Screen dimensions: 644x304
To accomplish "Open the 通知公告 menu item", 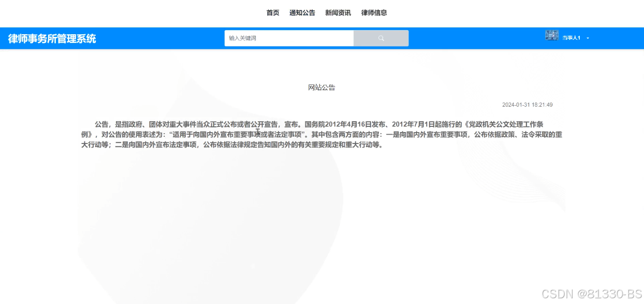I will [x=302, y=13].
